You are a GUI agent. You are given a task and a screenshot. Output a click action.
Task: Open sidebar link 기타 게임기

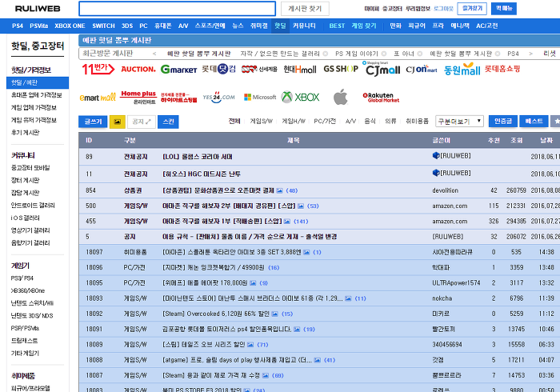point(25,353)
